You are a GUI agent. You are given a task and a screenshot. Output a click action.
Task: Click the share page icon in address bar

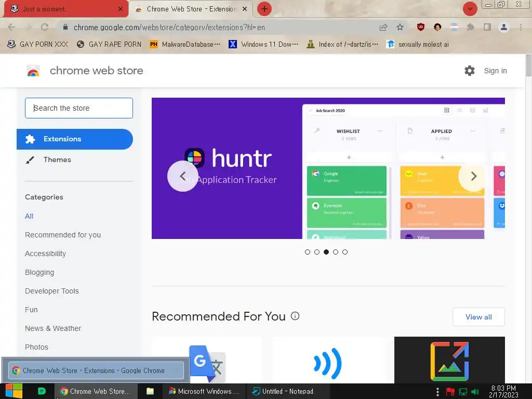click(x=383, y=27)
